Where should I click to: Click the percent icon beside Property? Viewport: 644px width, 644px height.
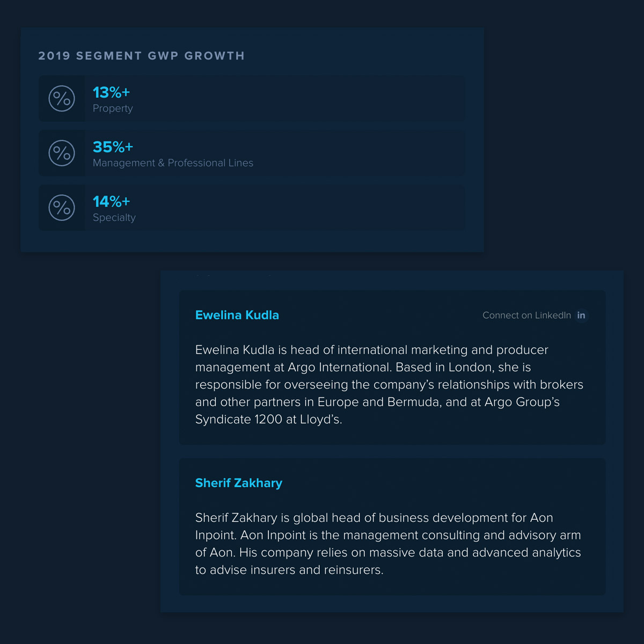coord(62,99)
